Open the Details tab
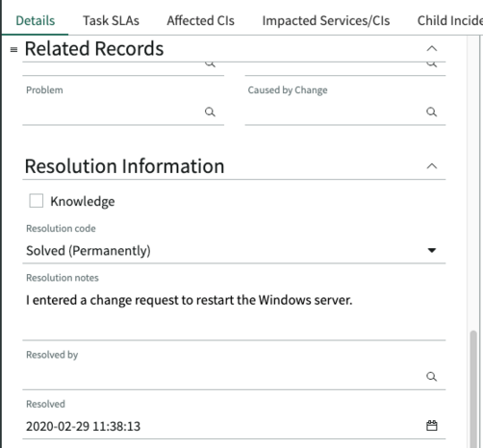Screen dimensions: 483x448 36,21
